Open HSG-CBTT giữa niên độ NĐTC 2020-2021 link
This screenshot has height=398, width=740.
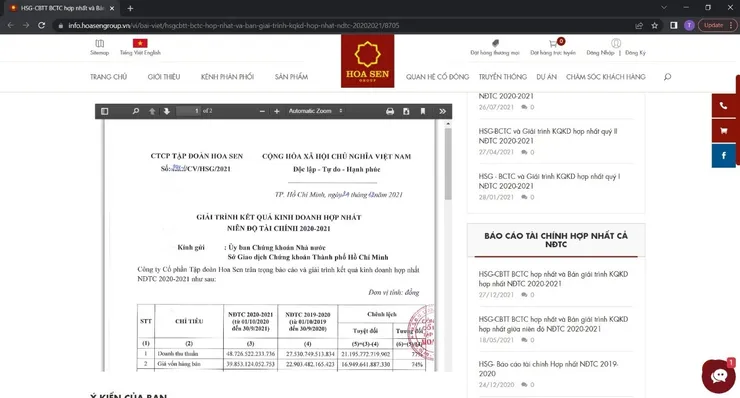[x=553, y=324]
